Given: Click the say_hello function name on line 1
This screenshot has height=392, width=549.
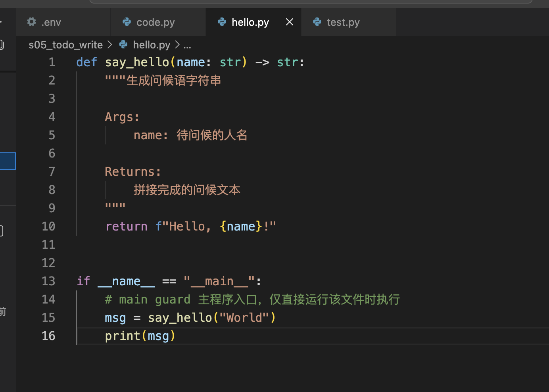Looking at the screenshot, I should pyautogui.click(x=137, y=62).
